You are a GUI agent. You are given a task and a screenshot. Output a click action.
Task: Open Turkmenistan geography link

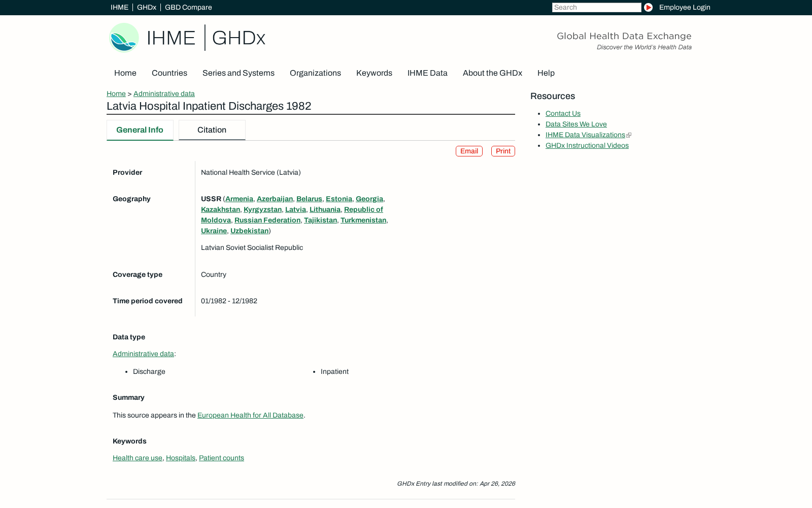click(x=363, y=220)
